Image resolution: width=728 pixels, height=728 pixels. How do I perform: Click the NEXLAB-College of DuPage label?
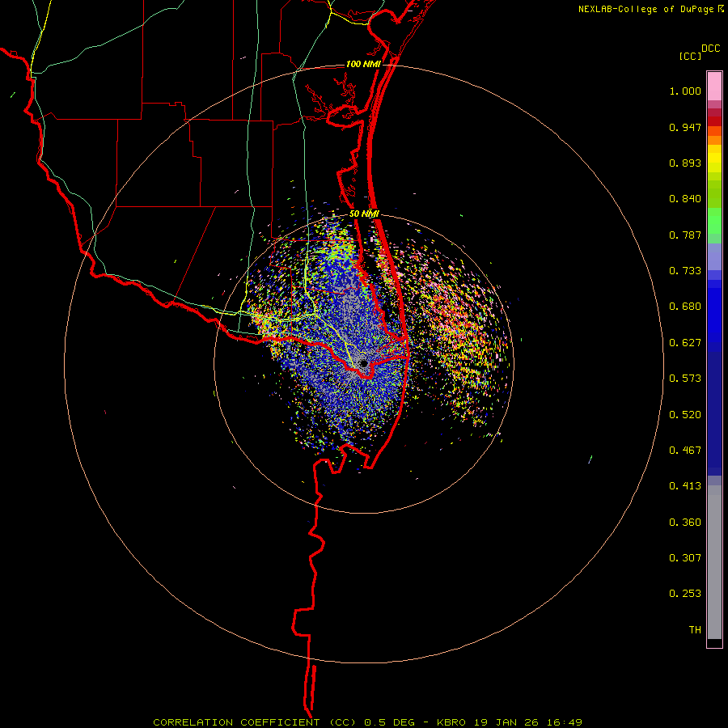click(x=645, y=9)
